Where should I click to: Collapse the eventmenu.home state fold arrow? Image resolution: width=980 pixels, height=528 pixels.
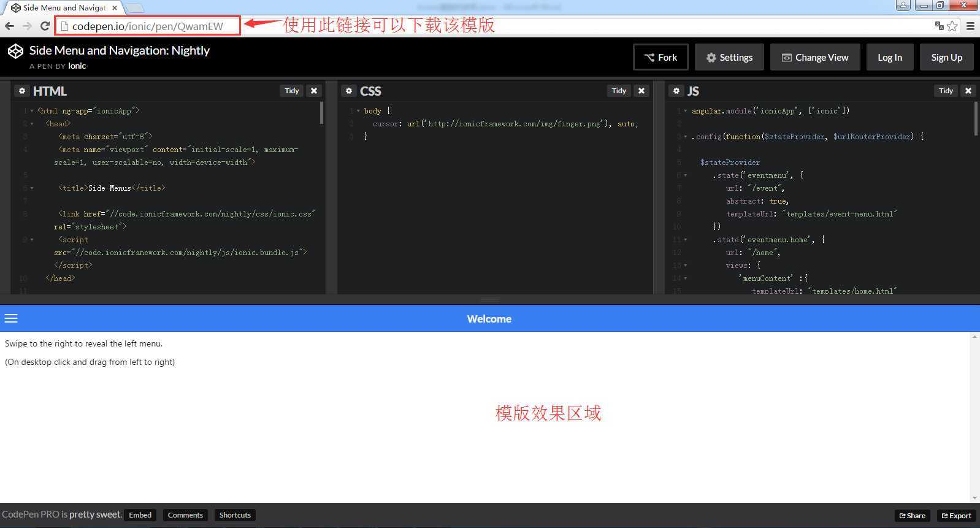coord(686,240)
